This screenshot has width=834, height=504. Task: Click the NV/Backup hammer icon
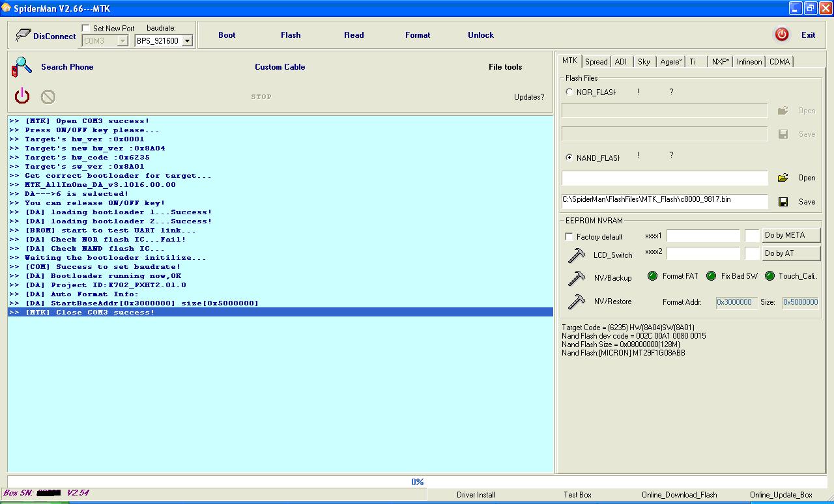pyautogui.click(x=577, y=278)
